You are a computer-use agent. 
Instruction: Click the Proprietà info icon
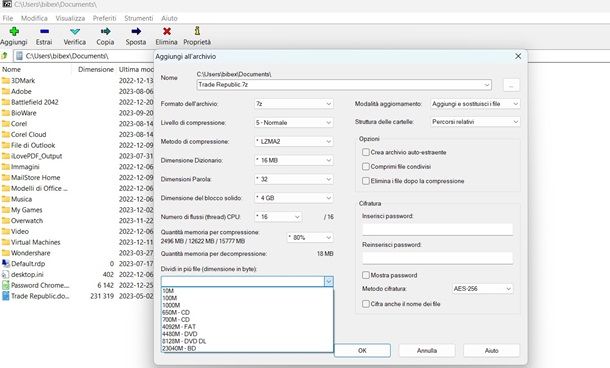point(197,31)
